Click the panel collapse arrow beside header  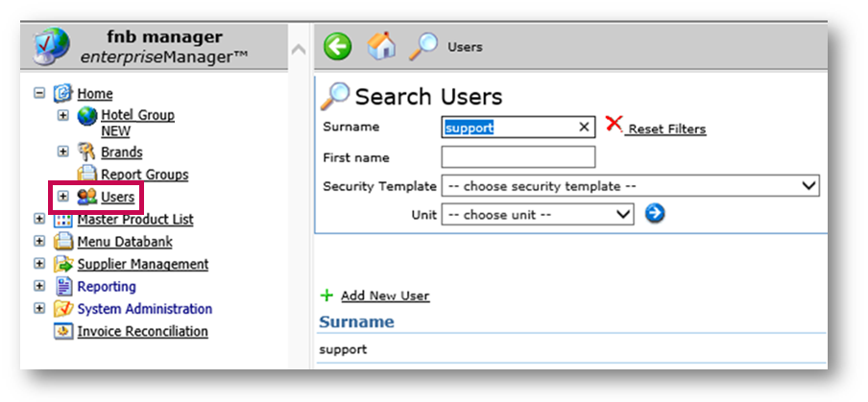point(299,49)
